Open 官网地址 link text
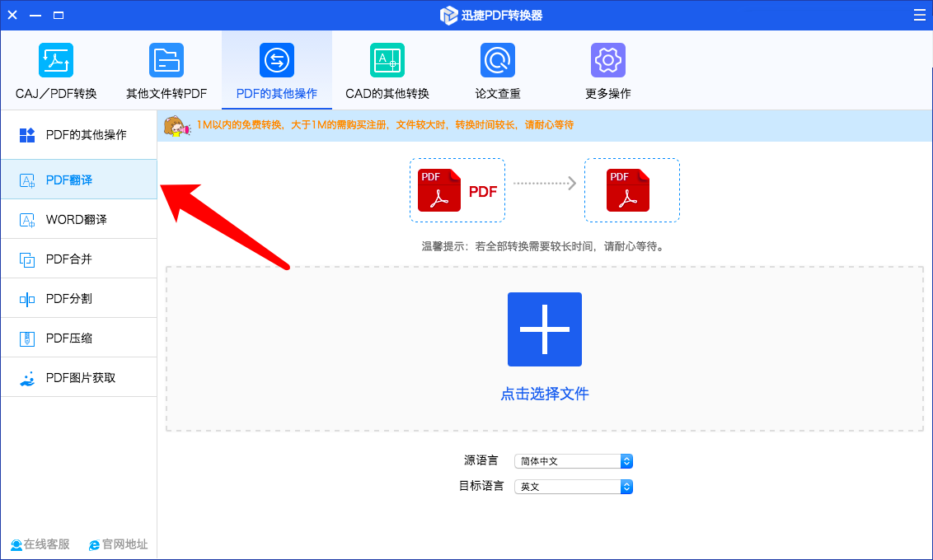Image resolution: width=933 pixels, height=560 pixels. (x=125, y=544)
